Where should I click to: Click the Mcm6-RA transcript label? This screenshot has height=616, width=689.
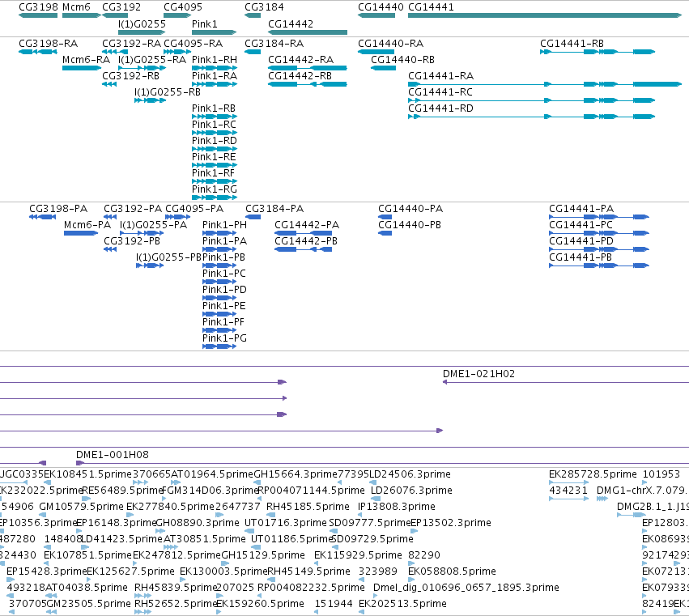[x=86, y=59]
